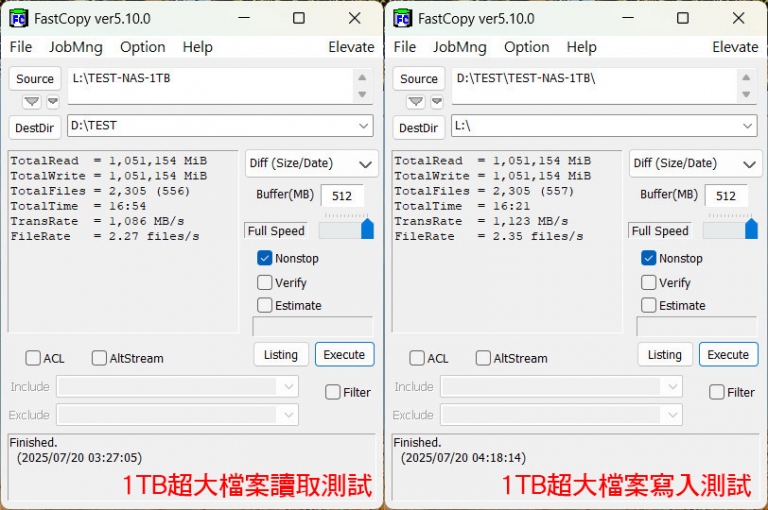Screen dimensions: 768x510
Task: Enable ACL checkbox in left window
Action: [x=33, y=358]
